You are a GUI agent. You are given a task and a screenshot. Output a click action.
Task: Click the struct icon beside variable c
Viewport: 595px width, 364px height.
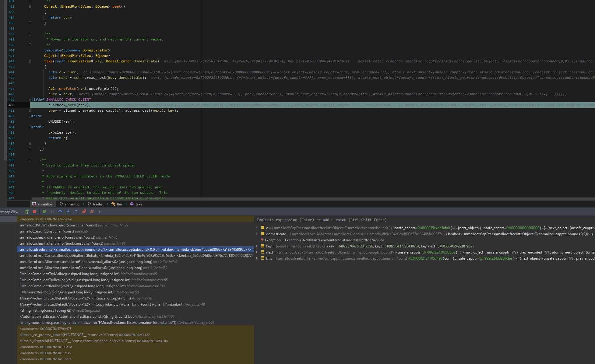[x=262, y=228]
